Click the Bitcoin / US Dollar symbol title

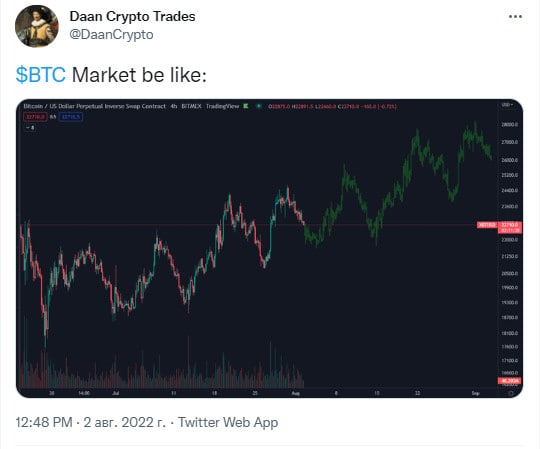95,106
